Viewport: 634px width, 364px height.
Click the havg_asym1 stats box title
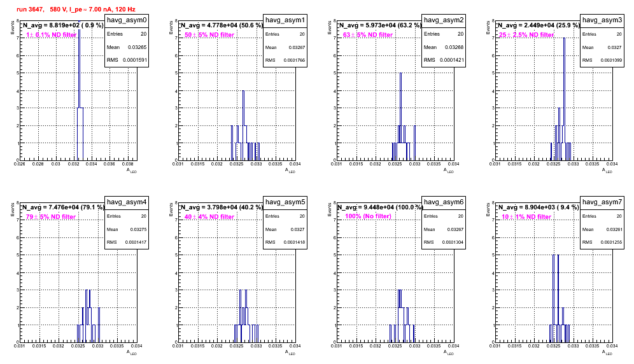(285, 20)
